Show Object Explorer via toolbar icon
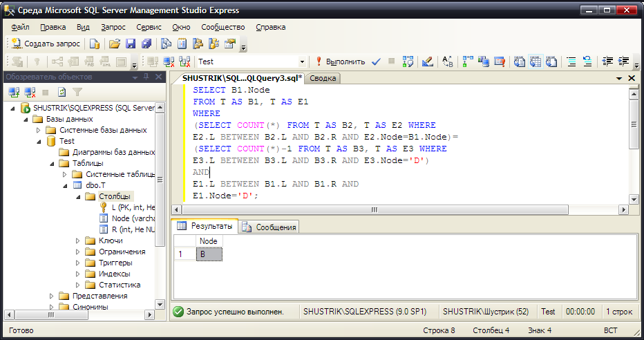Screen dimensions: 644x340 point(198,44)
